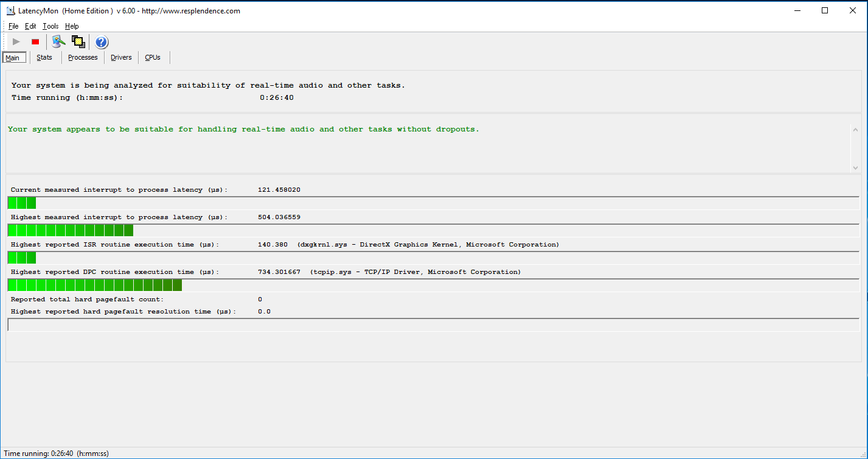This screenshot has height=459, width=868.
Task: Click the Highest reported hard pagefault resolution label
Action: (123, 312)
